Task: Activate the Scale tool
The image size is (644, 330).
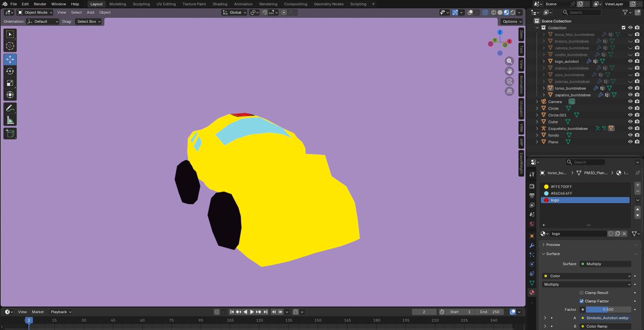Action: (10, 83)
